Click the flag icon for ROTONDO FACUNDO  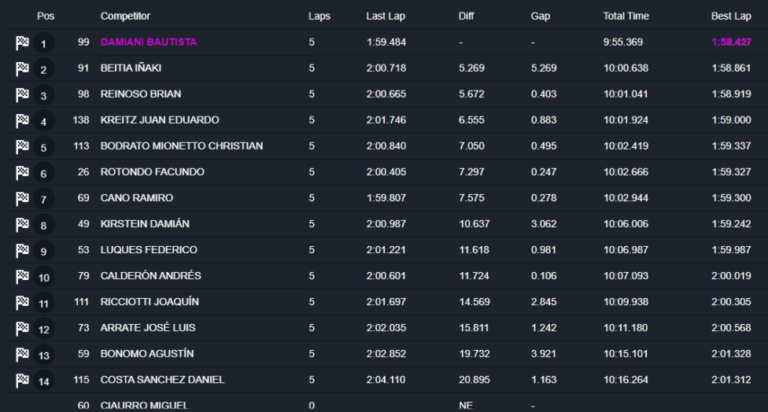pyautogui.click(x=22, y=173)
